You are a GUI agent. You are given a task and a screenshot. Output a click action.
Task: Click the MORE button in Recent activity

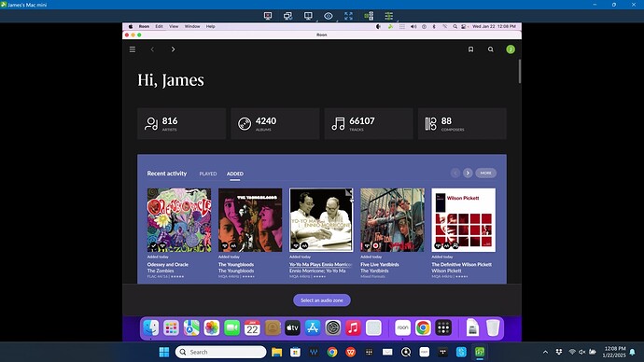(x=486, y=173)
